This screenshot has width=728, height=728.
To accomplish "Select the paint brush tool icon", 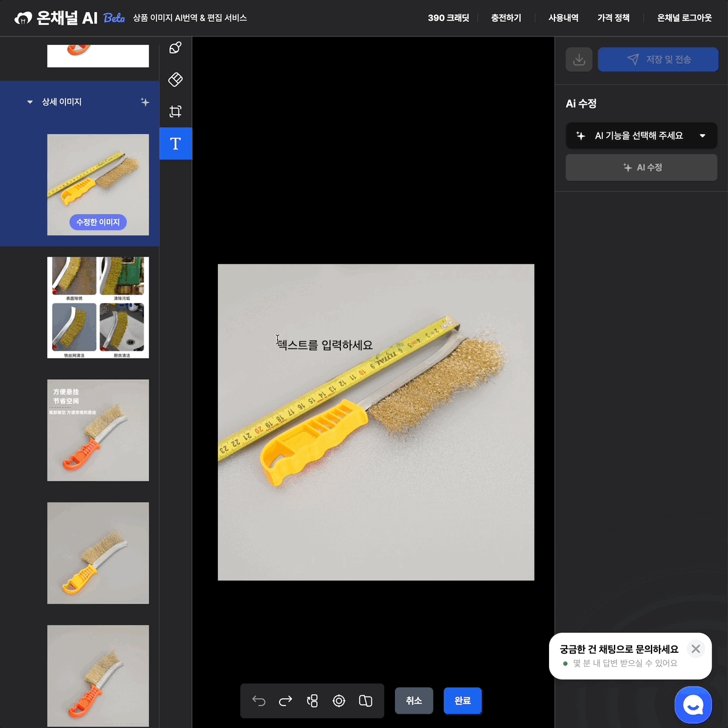I will pyautogui.click(x=175, y=48).
